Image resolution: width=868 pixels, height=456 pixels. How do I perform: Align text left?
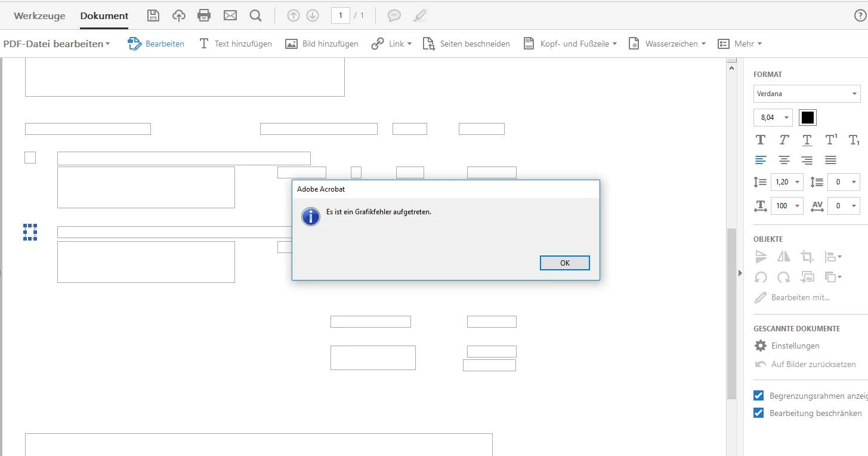pyautogui.click(x=761, y=160)
